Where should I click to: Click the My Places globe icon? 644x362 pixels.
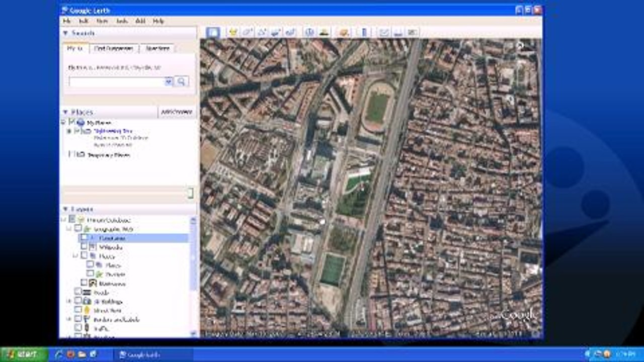click(x=81, y=122)
